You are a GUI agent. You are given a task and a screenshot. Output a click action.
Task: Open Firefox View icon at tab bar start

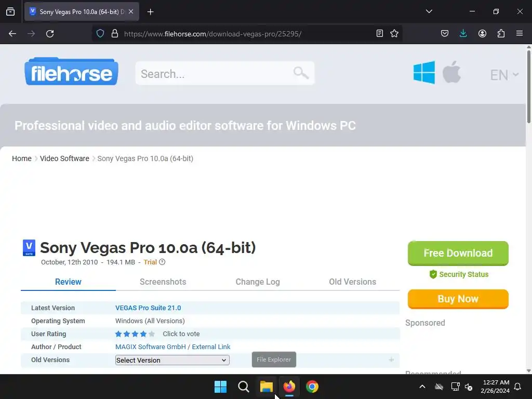coord(10,11)
